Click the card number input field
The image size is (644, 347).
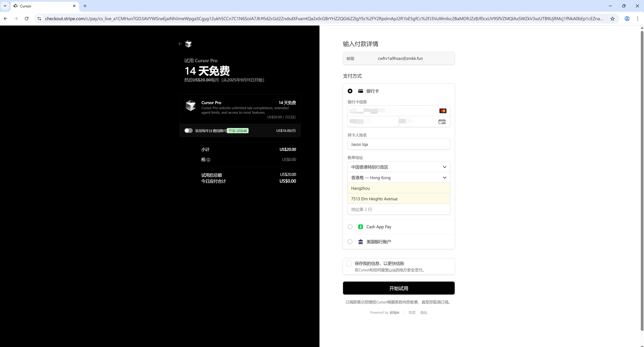click(x=399, y=111)
